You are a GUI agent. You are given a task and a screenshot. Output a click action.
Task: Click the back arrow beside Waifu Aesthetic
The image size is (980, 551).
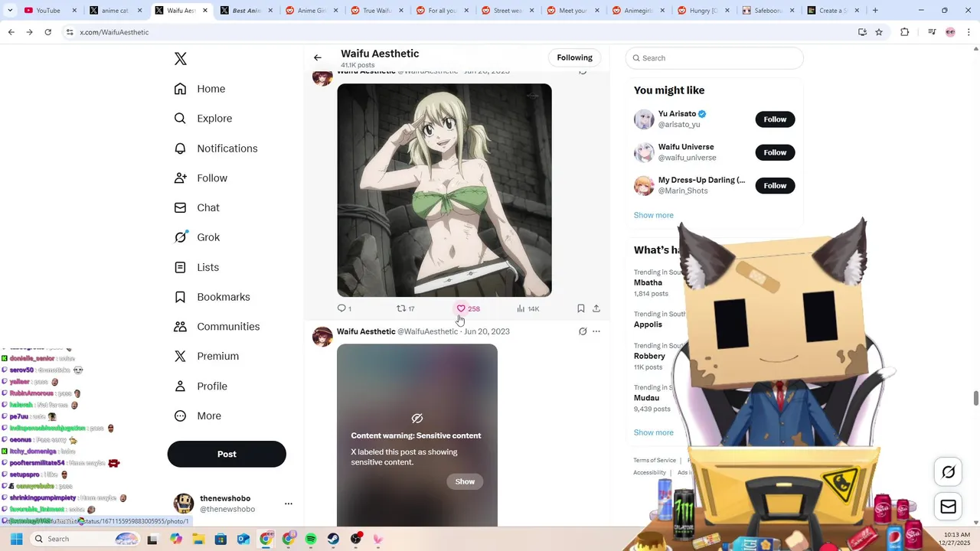pos(318,57)
